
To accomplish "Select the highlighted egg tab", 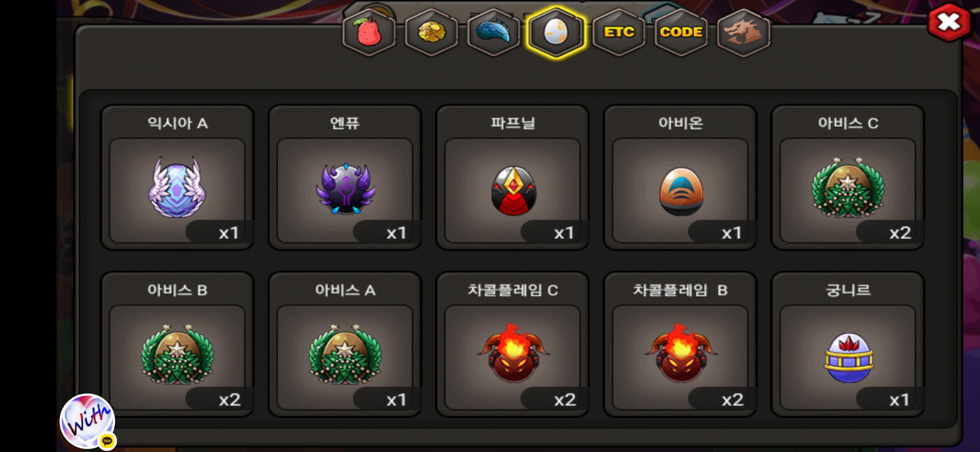I will (x=556, y=32).
